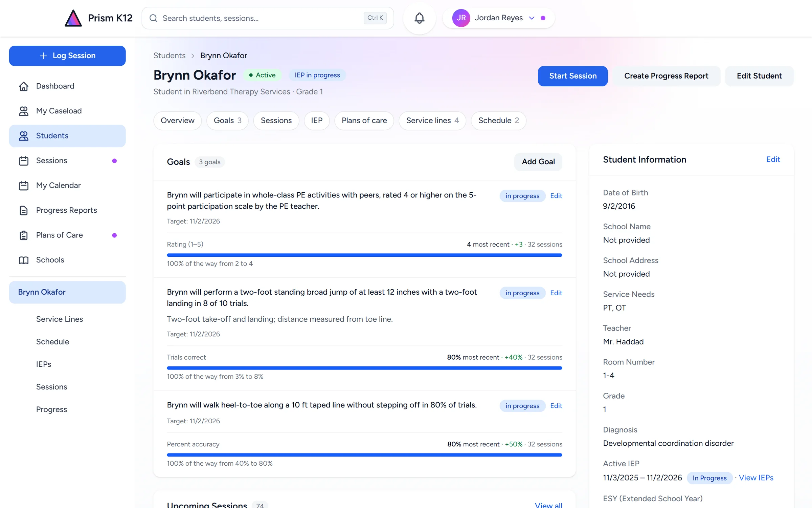Image resolution: width=812 pixels, height=508 pixels.
Task: Click the Prism K12 triangle logo
Action: tap(73, 18)
